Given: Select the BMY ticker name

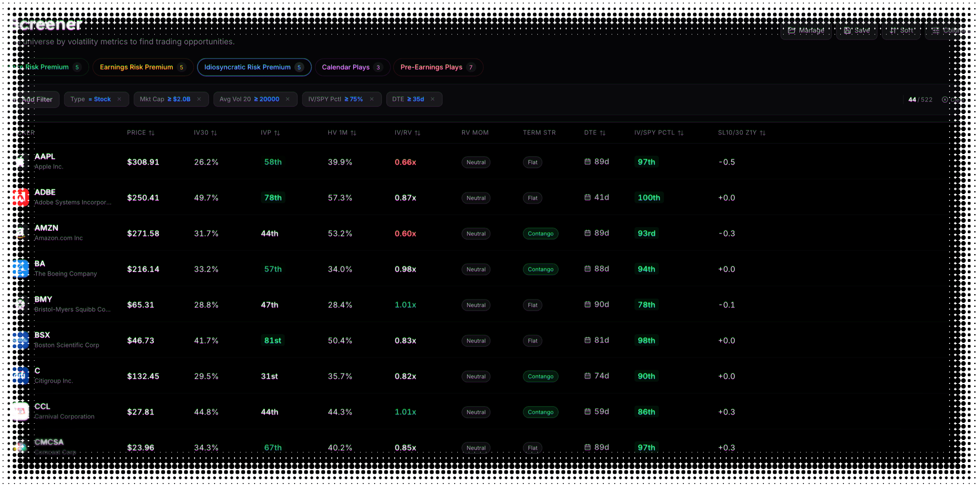Looking at the screenshot, I should (43, 299).
